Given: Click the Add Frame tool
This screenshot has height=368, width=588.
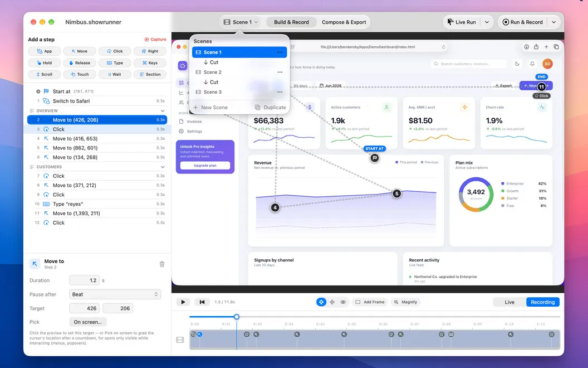Looking at the screenshot, I should click(370, 302).
